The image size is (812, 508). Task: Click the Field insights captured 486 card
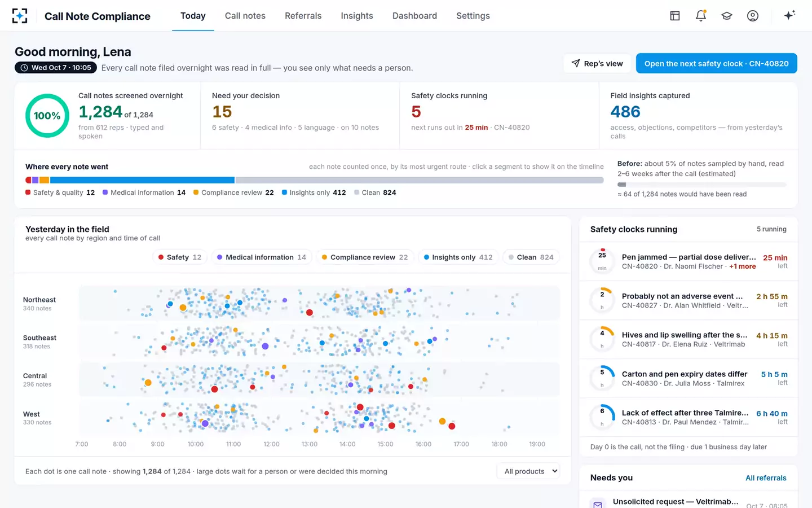(x=698, y=116)
